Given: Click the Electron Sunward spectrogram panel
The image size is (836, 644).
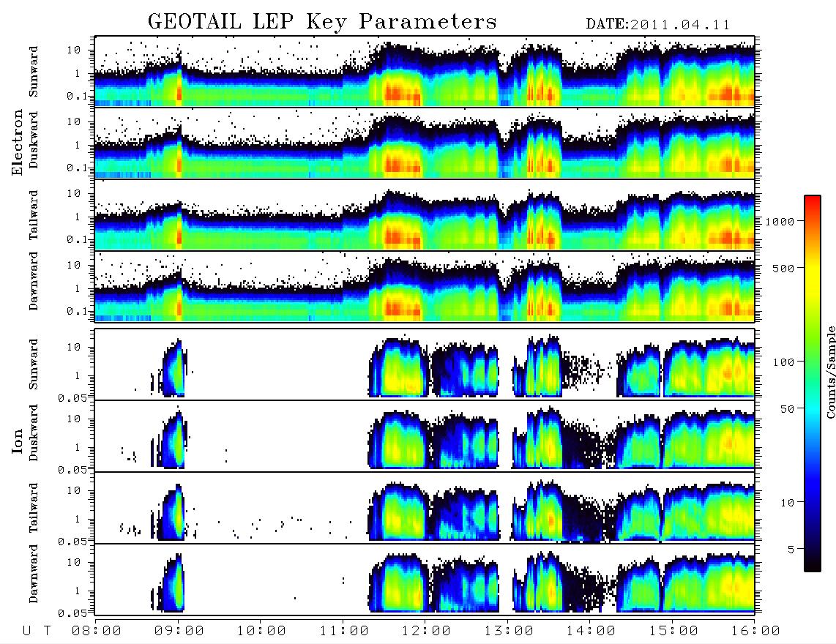Looking at the screenshot, I should click(x=425, y=71).
